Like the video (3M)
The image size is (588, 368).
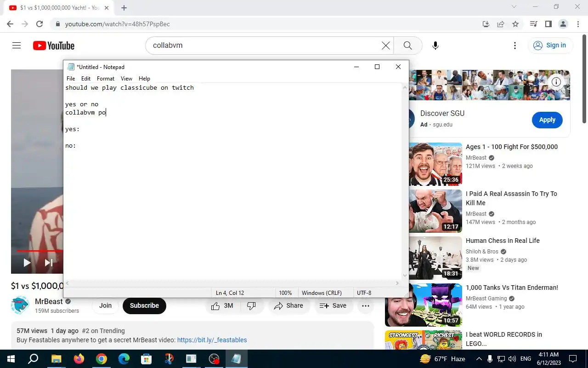[x=222, y=305]
